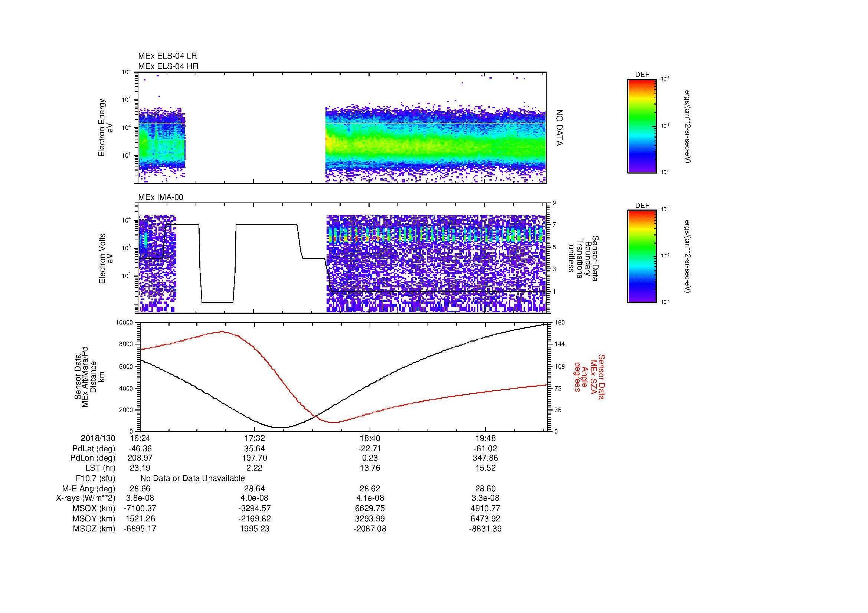Click MSOZ value '1995.23'

[x=255, y=529]
